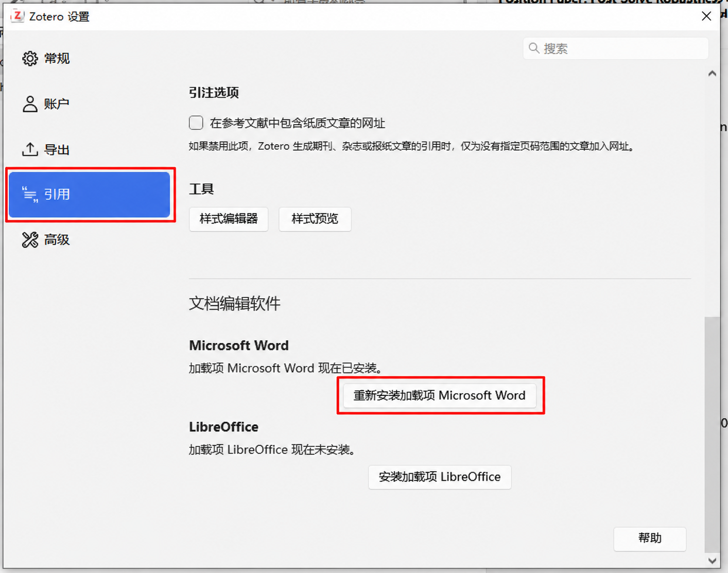Click the 文档编辑软件 heading

tap(234, 304)
